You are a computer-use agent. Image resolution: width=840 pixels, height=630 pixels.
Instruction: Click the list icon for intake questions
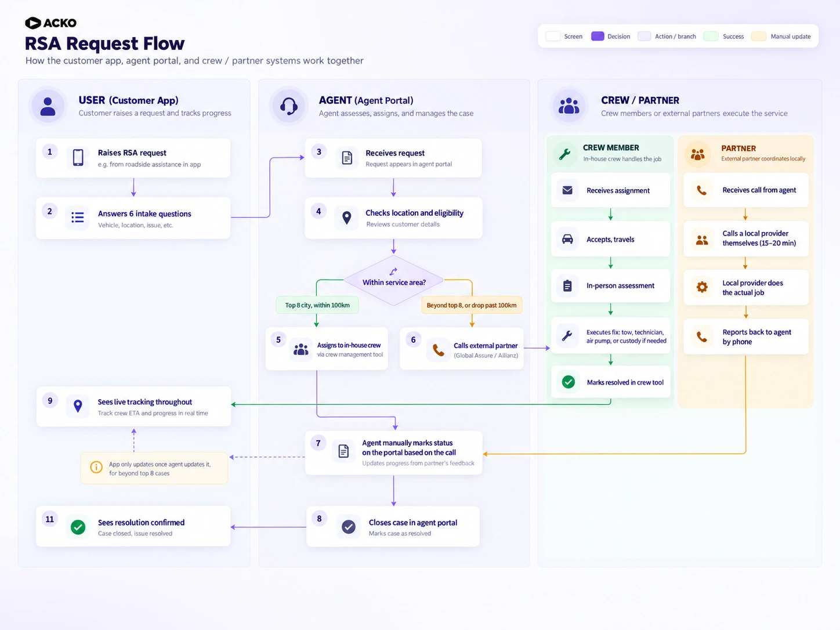pyautogui.click(x=78, y=218)
